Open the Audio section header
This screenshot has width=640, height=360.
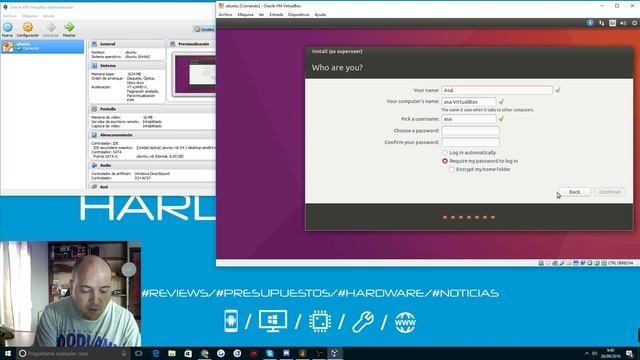pyautogui.click(x=152, y=165)
